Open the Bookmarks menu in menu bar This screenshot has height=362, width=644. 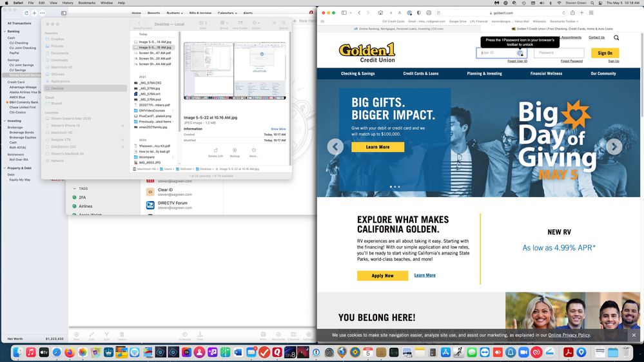pos(86,3)
